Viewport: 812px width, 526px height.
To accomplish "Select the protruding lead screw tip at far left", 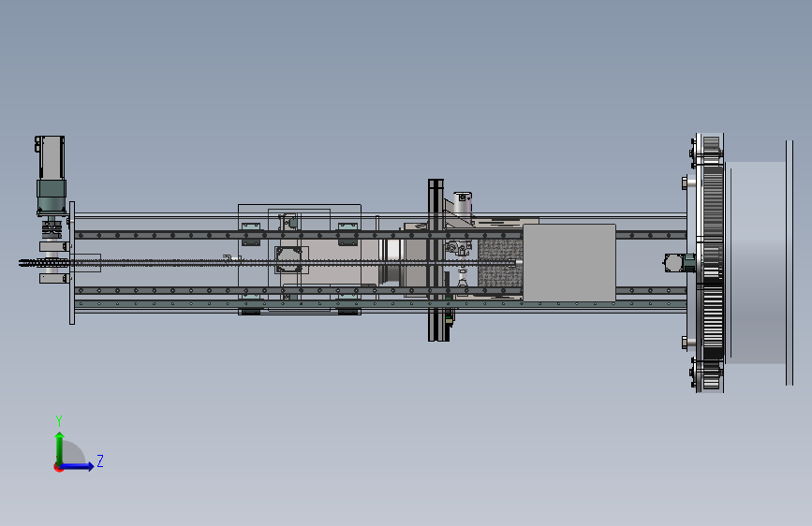I will tap(43, 263).
